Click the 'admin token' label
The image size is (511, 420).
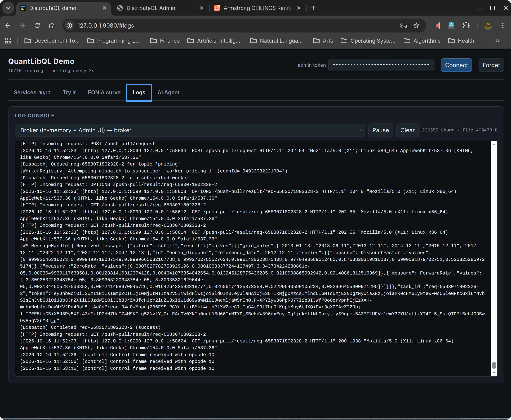pyautogui.click(x=312, y=65)
